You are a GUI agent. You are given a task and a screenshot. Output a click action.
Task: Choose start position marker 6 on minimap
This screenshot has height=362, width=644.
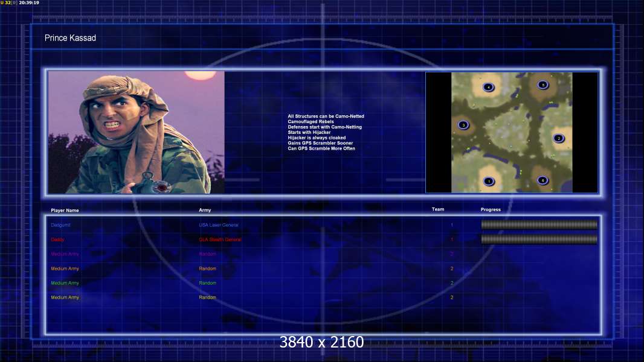[x=543, y=180]
